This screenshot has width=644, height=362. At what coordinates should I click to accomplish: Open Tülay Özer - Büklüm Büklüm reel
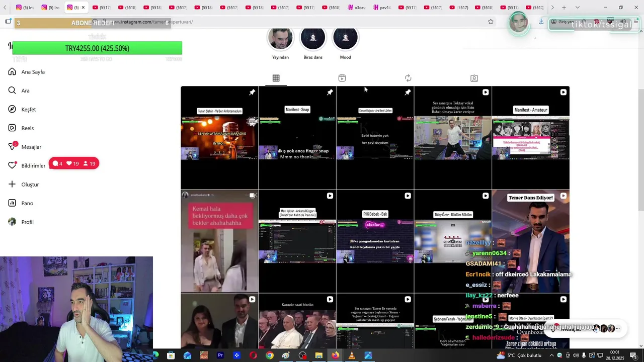(x=453, y=241)
